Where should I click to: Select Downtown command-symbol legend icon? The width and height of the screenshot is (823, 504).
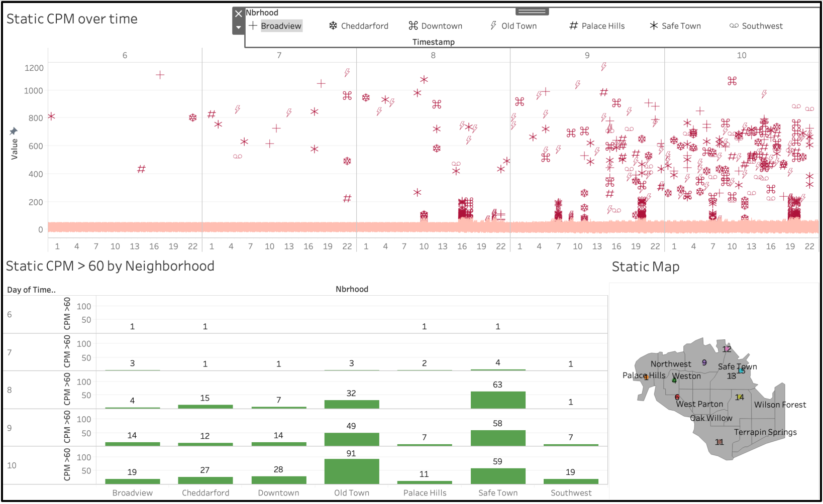click(x=413, y=26)
